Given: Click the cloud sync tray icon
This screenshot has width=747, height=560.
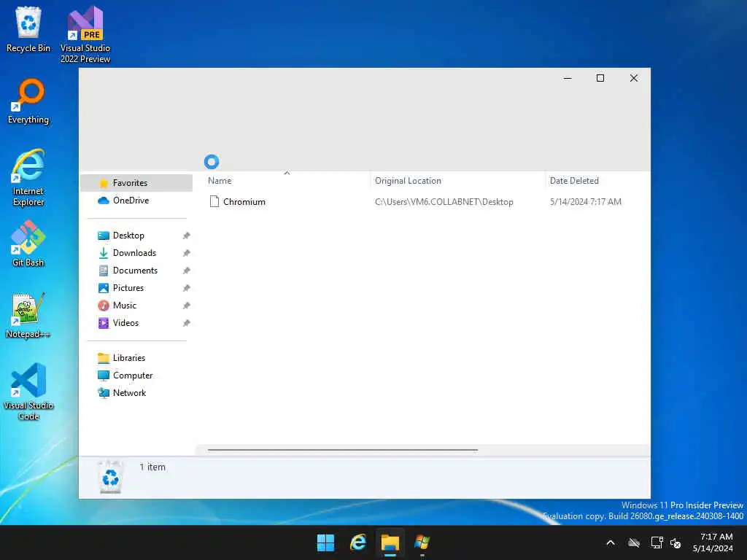Looking at the screenshot, I should tap(634, 542).
